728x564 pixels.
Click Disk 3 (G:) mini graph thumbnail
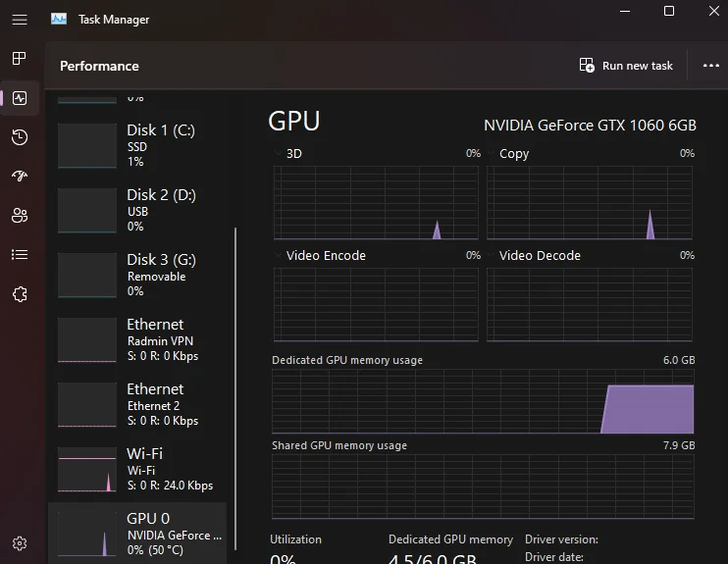tap(86, 275)
